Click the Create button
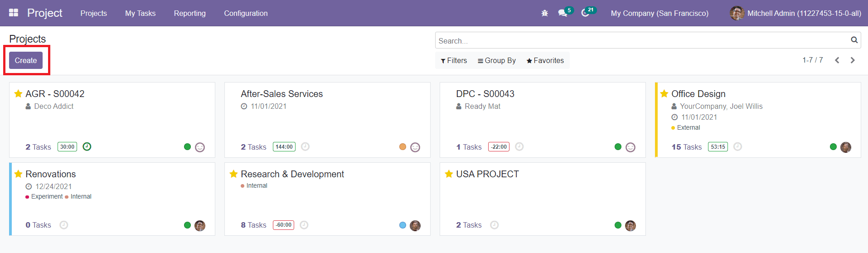 point(26,60)
